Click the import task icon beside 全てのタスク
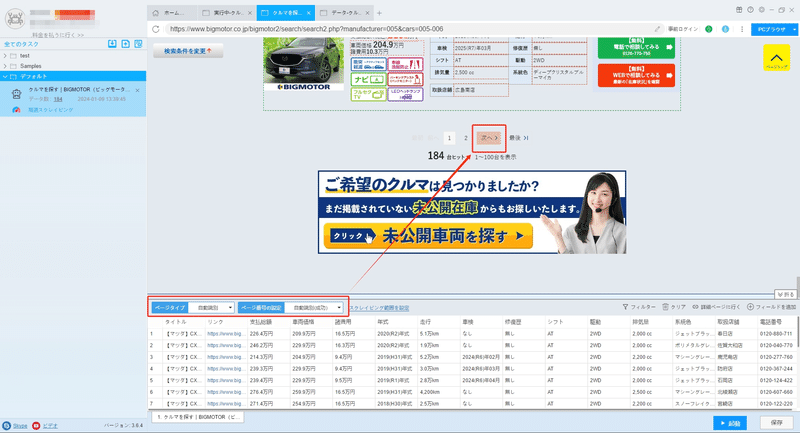Viewport: 800px width, 433px height. [112, 44]
